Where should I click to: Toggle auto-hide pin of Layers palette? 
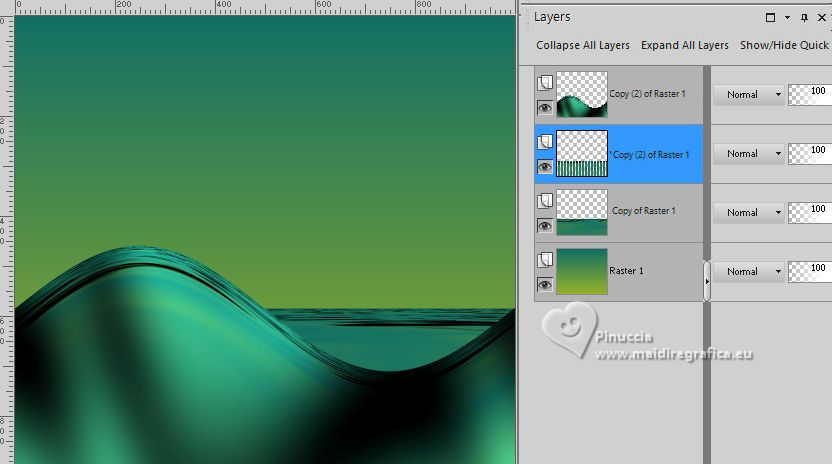coord(804,18)
